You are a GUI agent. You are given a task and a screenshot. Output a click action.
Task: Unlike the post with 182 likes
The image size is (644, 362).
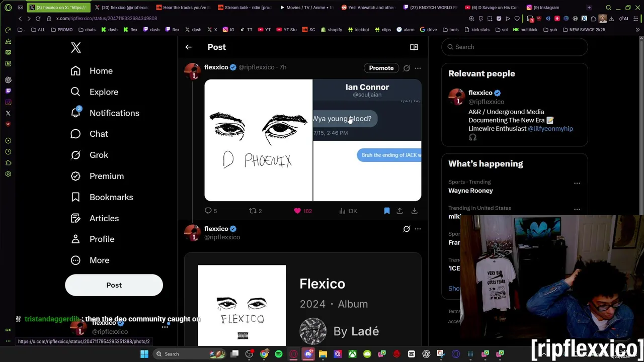(x=303, y=211)
